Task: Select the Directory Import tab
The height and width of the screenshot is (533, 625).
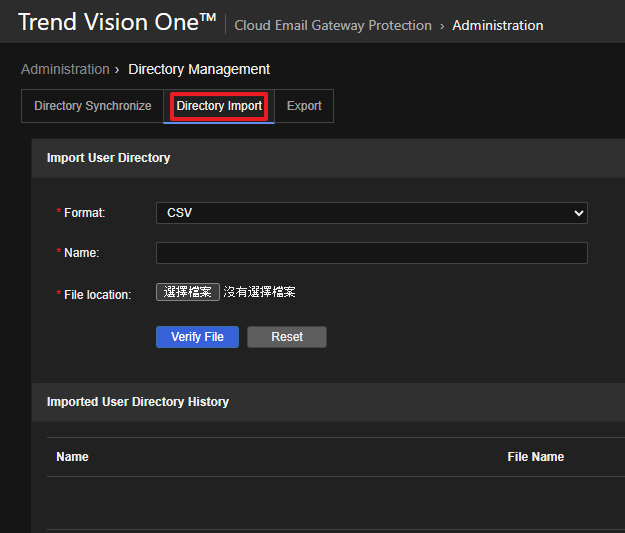Action: tap(219, 106)
